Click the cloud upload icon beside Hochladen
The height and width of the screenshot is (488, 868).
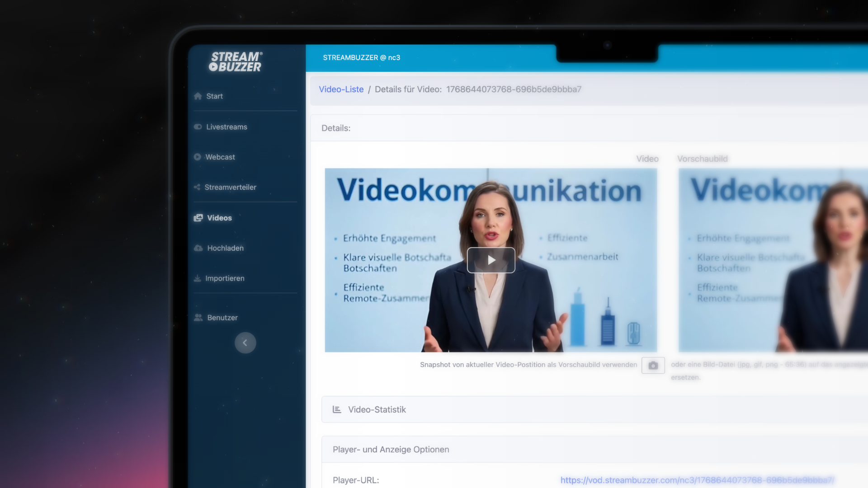[x=198, y=248]
